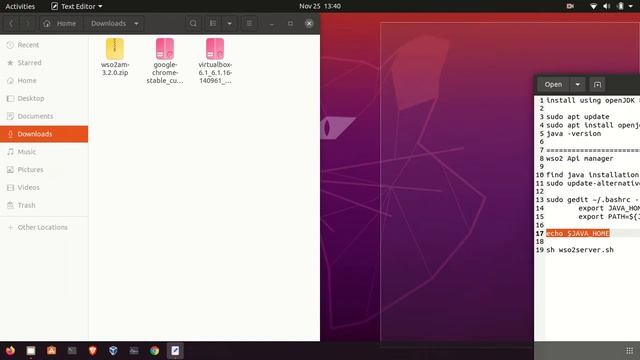The height and width of the screenshot is (360, 640).
Task: Launch Google Chrome from dock
Action: click(154, 351)
